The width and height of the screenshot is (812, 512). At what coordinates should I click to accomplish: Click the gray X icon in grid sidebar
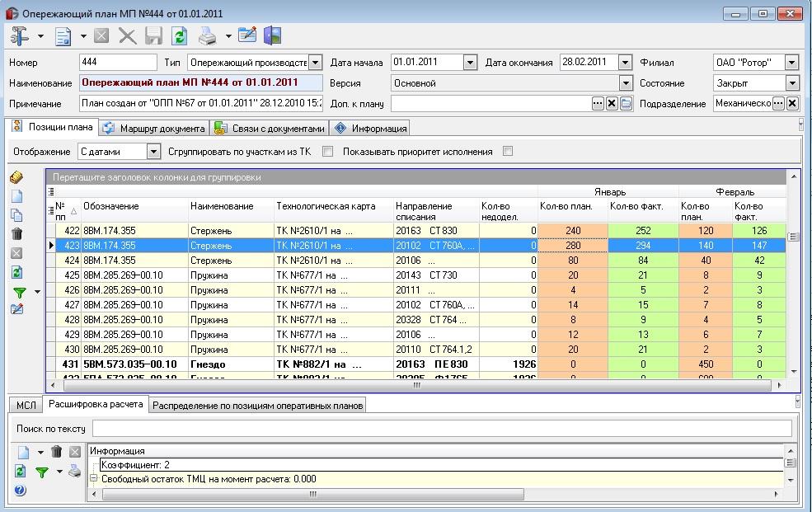(16, 253)
